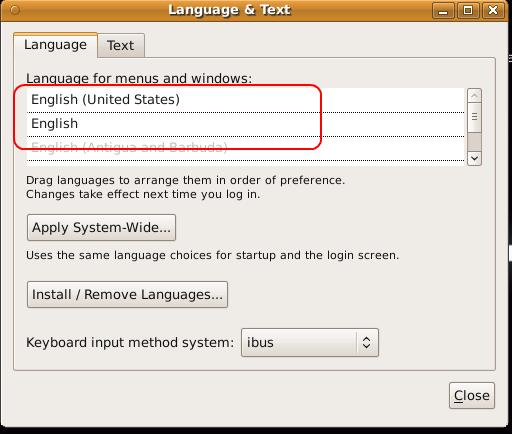Click the scrollbar trough below the thumb
Image resolution: width=512 pixels, height=434 pixels.
(x=474, y=142)
